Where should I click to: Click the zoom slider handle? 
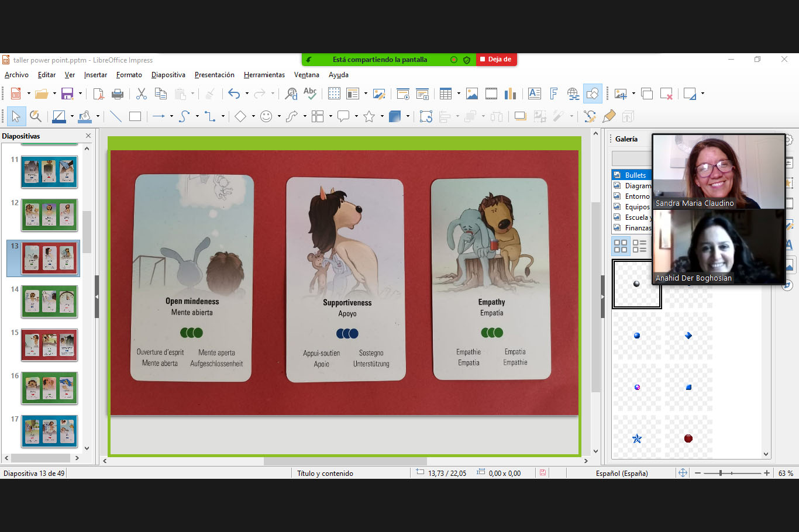click(721, 473)
